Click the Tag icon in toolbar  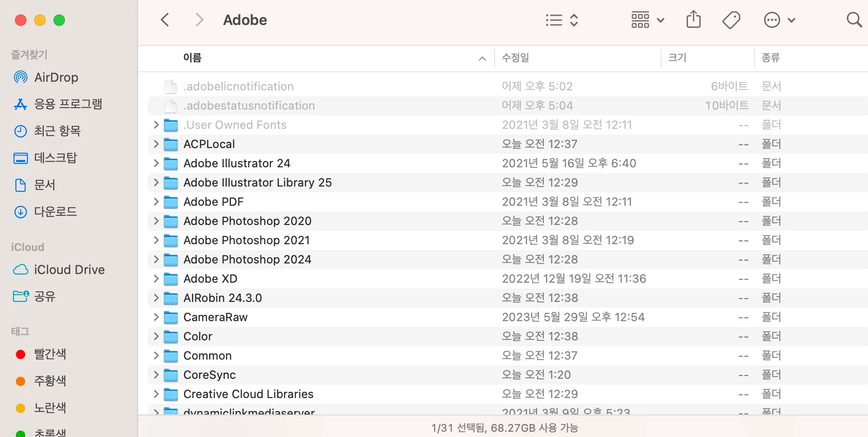click(x=731, y=20)
